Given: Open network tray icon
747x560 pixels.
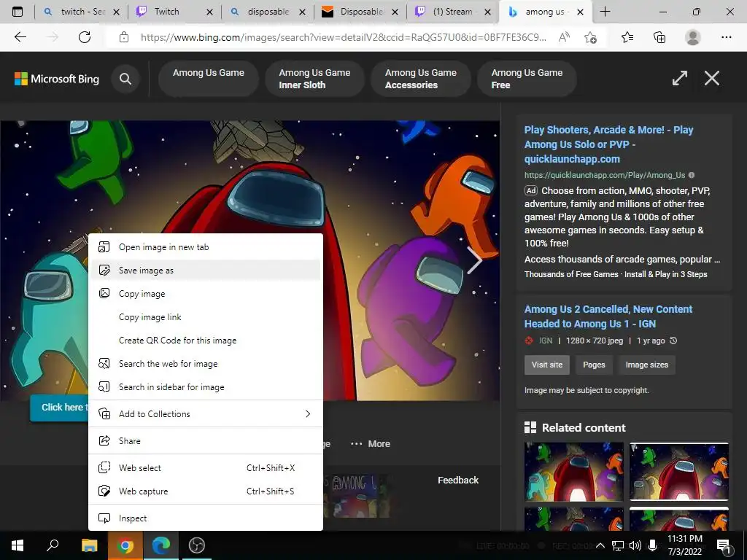Looking at the screenshot, I should (618, 545).
